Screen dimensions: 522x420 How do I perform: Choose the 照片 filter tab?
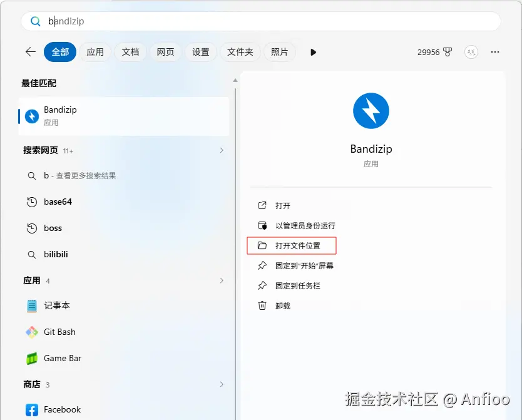[279, 52]
